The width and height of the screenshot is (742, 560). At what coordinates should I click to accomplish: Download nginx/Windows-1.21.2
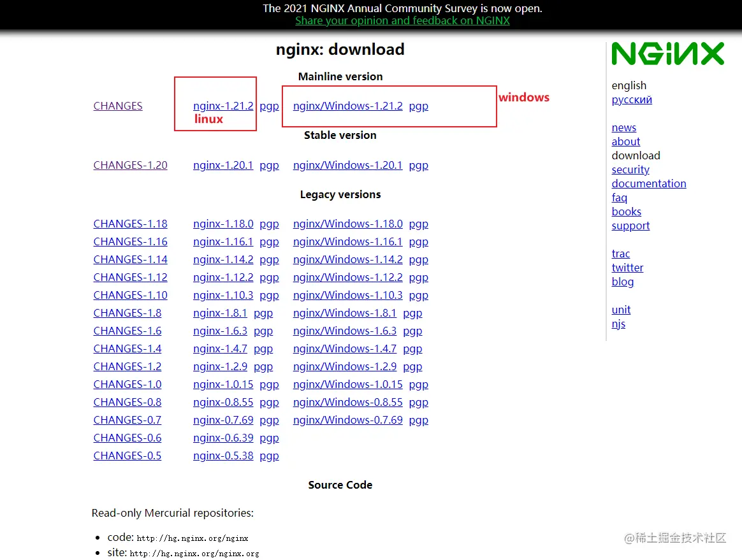348,106
